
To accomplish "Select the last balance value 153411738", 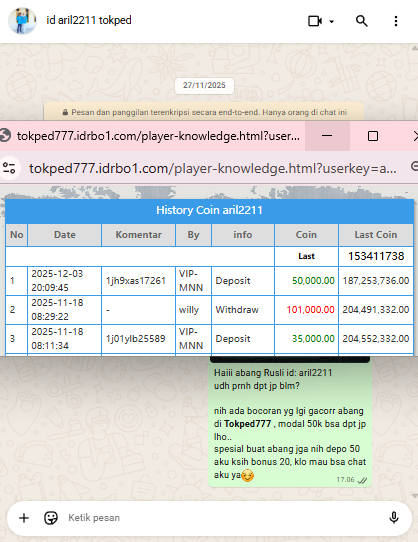I will pyautogui.click(x=376, y=256).
